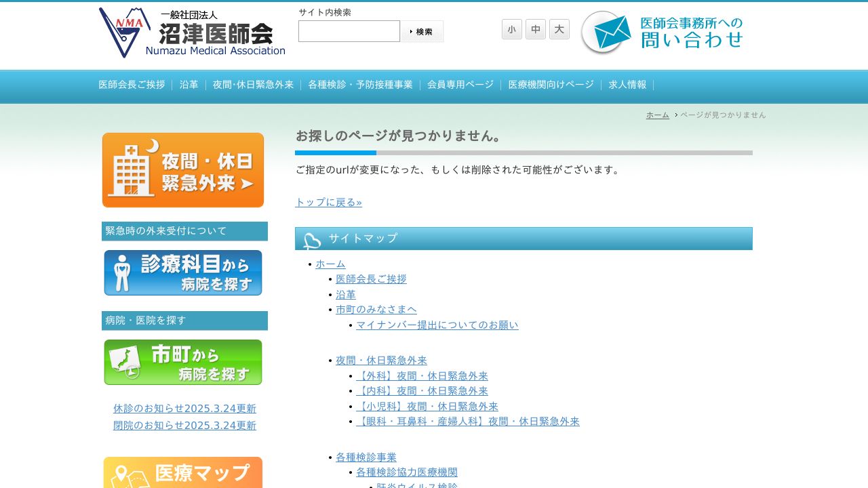This screenshot has width=868, height=488.
Task: Select 求人情報 in the top navigation
Action: tap(627, 85)
